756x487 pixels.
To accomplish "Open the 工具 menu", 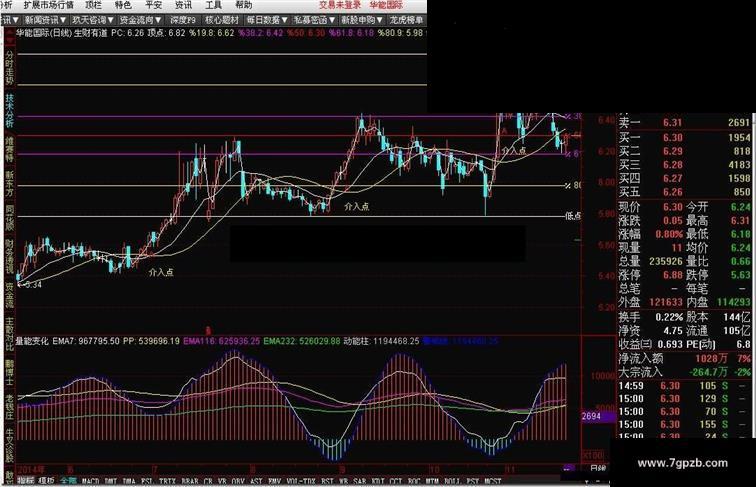I will [214, 5].
